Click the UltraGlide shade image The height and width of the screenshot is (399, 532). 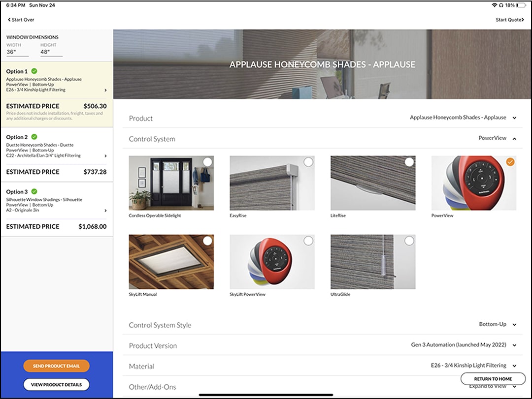click(x=373, y=262)
